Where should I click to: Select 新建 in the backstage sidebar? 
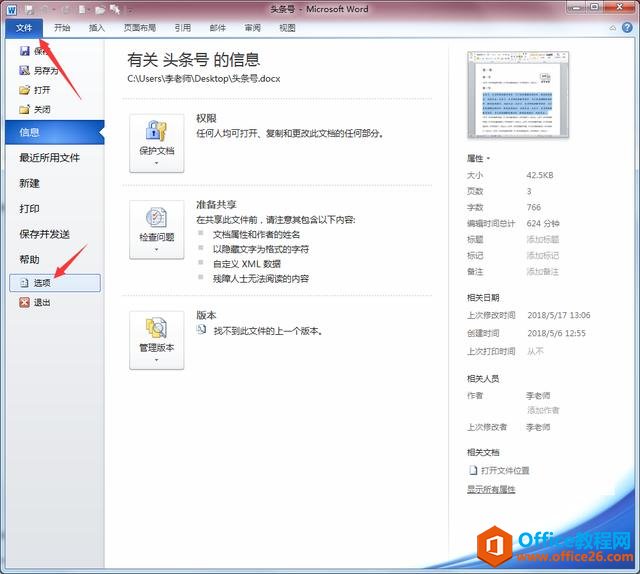pyautogui.click(x=29, y=183)
